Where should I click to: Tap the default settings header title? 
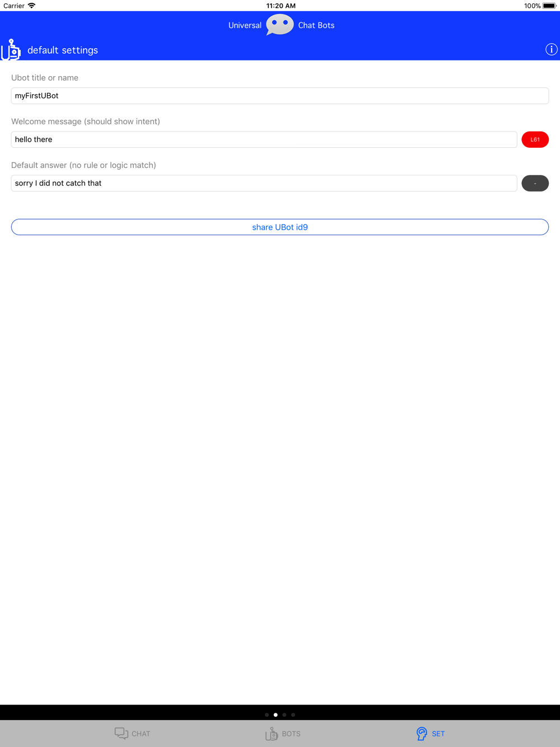pos(63,50)
